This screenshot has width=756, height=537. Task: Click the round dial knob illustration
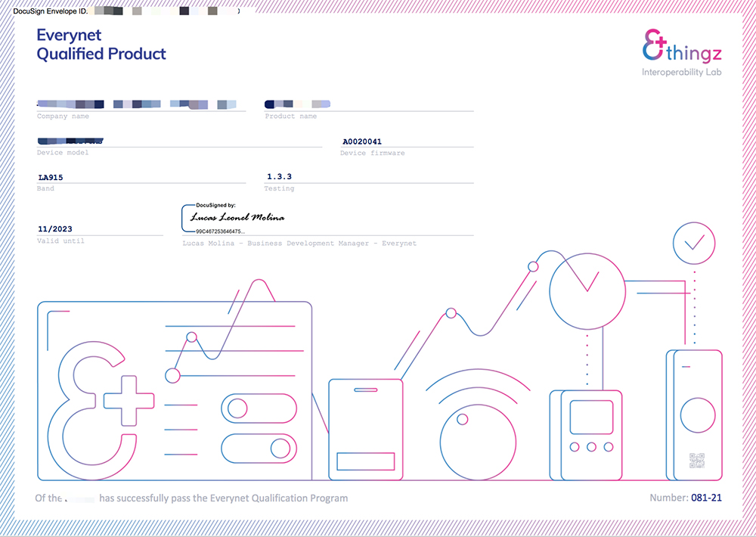click(x=478, y=442)
